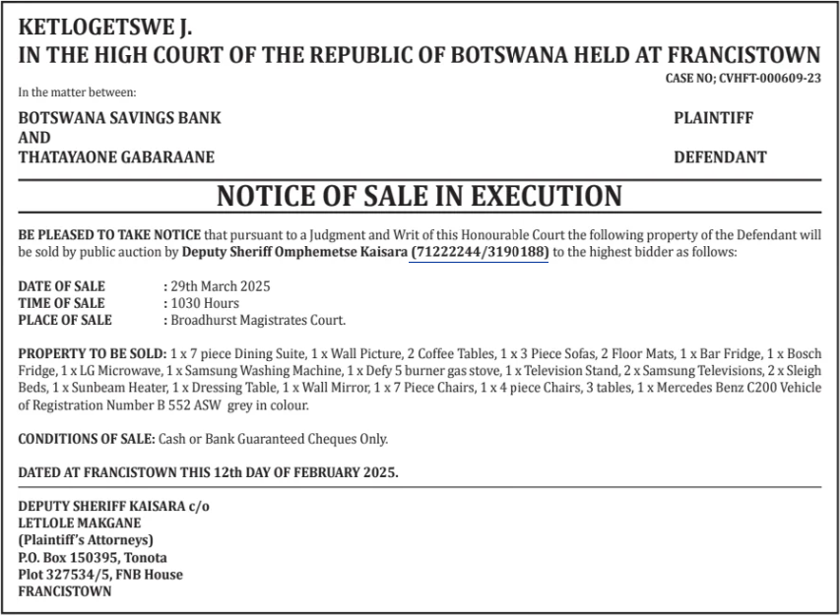Click the underlined phone number 71222244/3190188
The image size is (840, 616).
coord(480,253)
